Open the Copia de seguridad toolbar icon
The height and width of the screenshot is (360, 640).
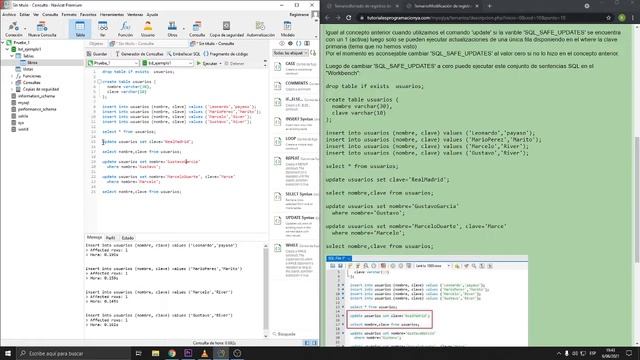(227, 29)
